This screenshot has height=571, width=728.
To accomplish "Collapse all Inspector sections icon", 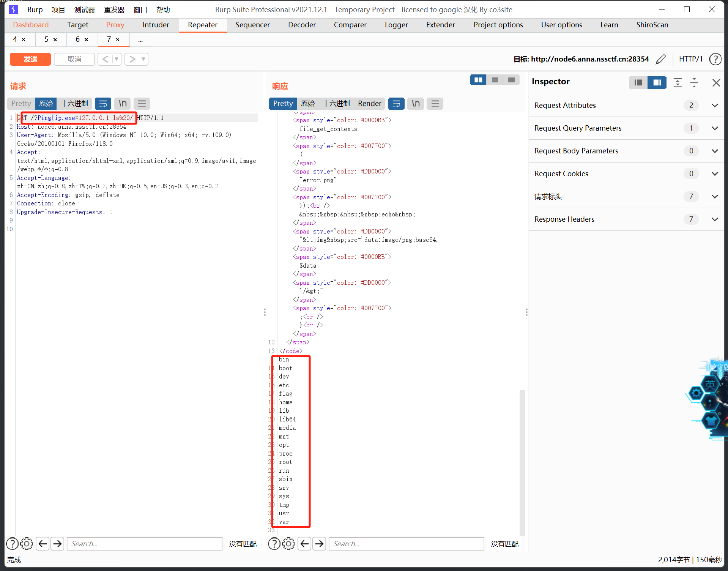I will click(x=694, y=82).
